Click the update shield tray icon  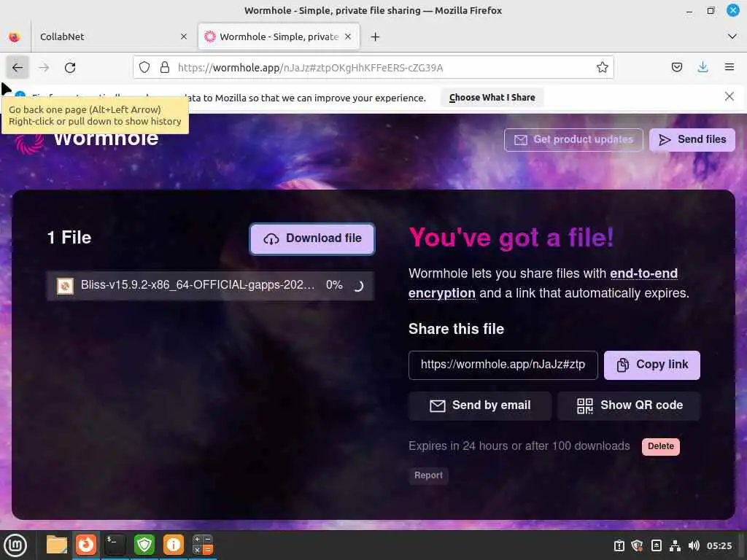(x=638, y=545)
